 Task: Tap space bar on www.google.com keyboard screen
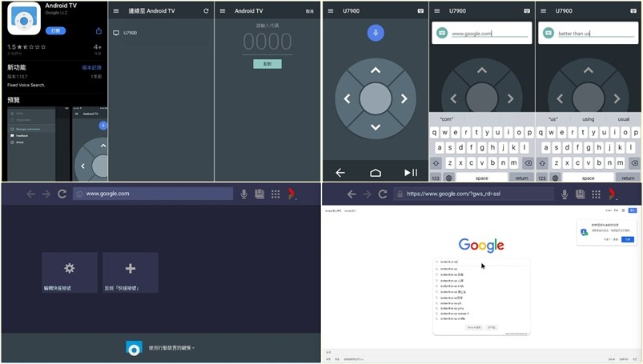[x=482, y=178]
